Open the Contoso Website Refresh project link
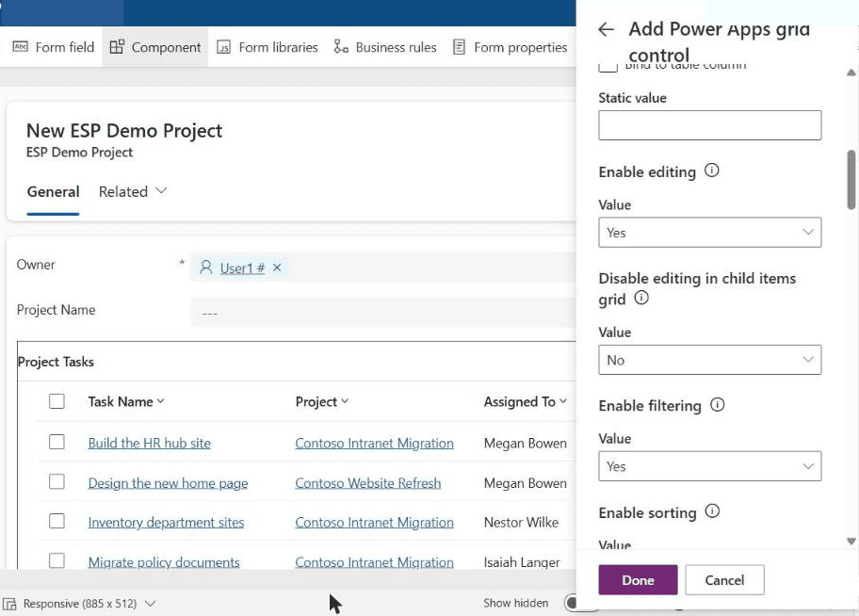Image resolution: width=859 pixels, height=616 pixels. pyautogui.click(x=368, y=483)
